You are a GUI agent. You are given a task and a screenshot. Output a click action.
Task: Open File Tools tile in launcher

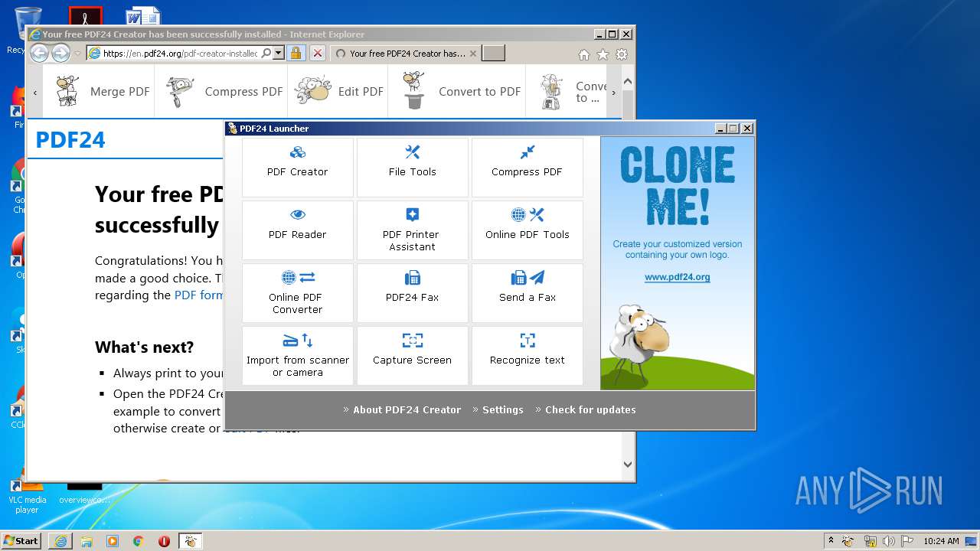(x=413, y=167)
